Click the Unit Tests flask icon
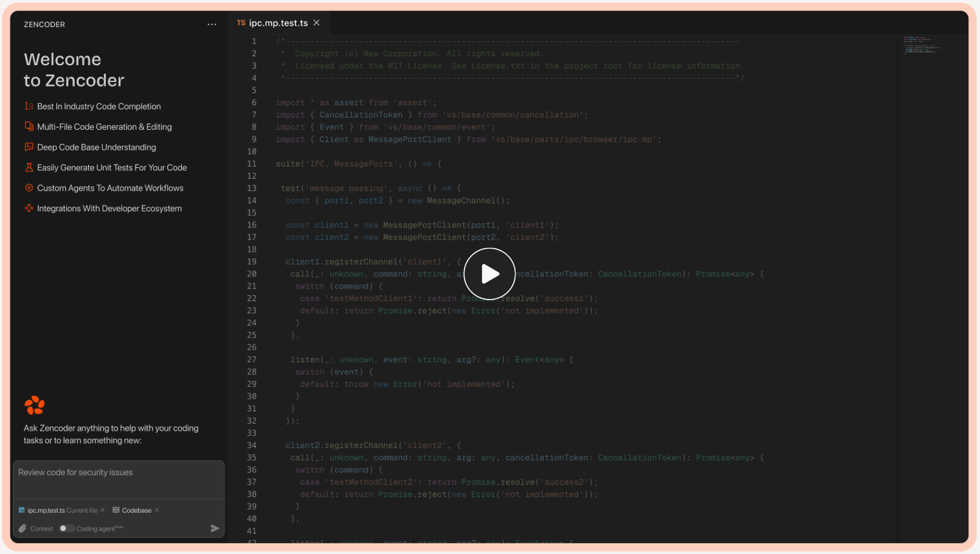 [29, 167]
